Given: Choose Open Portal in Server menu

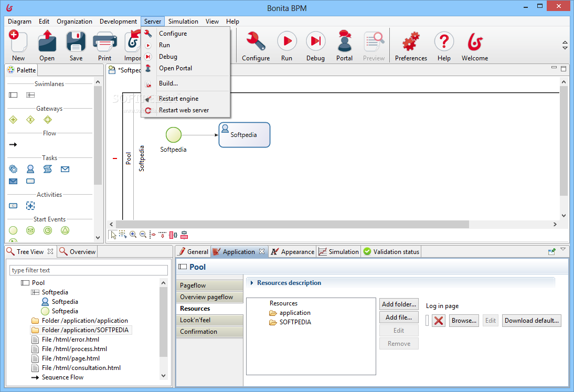Looking at the screenshot, I should pyautogui.click(x=186, y=68).
